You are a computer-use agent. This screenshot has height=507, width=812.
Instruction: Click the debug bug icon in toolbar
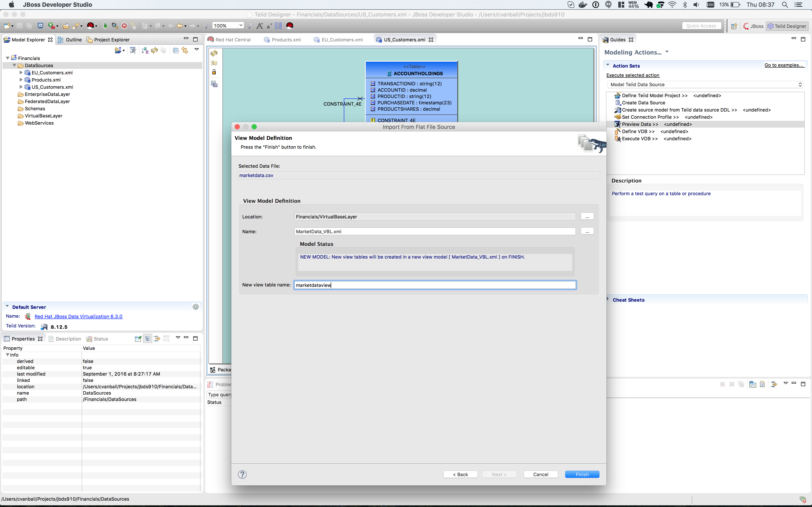coord(114,26)
